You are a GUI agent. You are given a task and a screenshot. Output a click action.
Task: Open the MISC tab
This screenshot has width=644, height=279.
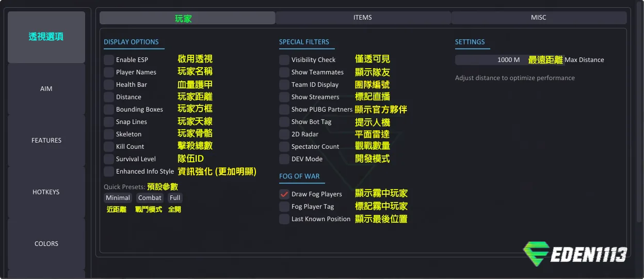(x=538, y=18)
